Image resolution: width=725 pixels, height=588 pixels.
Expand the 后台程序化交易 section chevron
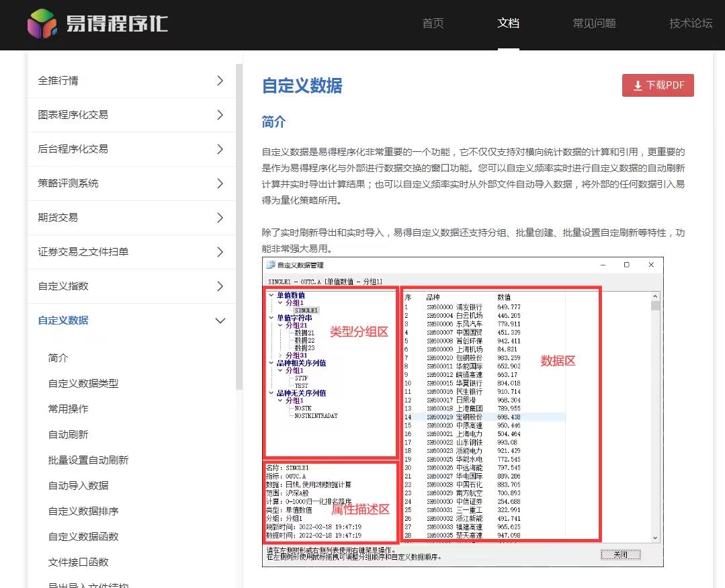[x=220, y=149]
